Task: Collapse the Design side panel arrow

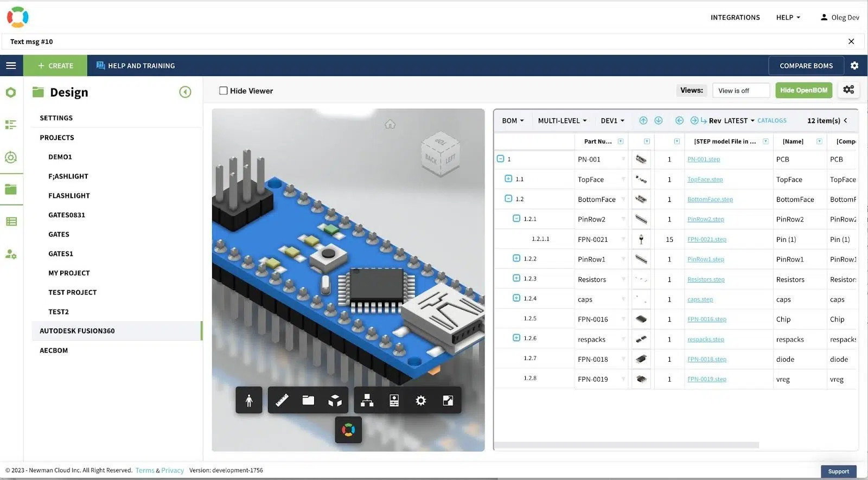Action: pos(185,92)
